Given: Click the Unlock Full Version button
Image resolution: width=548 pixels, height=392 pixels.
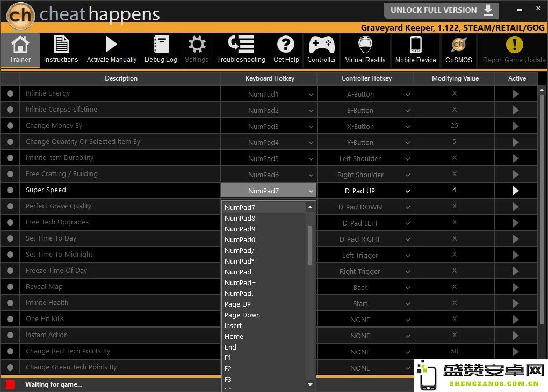Looking at the screenshot, I should (x=442, y=10).
